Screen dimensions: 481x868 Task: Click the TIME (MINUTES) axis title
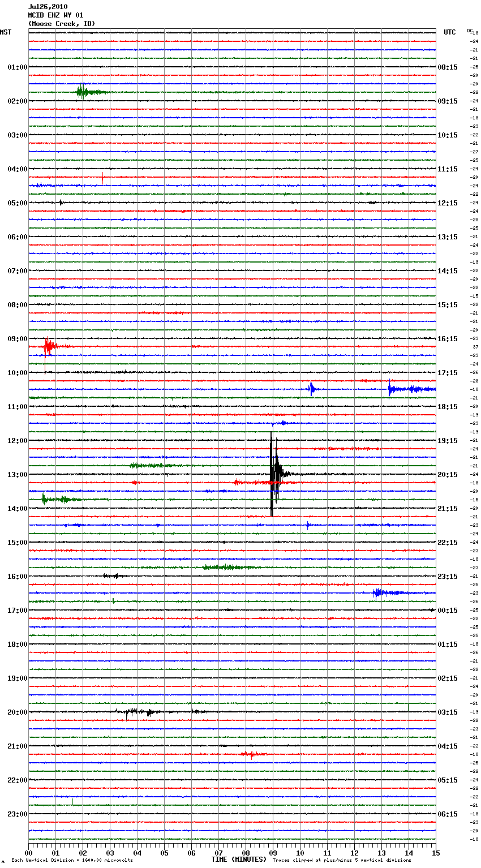(239, 860)
